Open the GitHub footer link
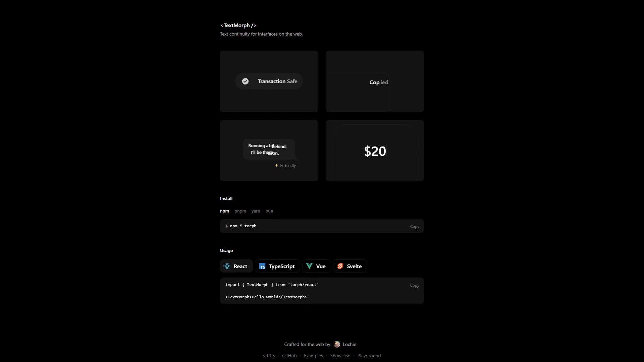 [x=289, y=356]
